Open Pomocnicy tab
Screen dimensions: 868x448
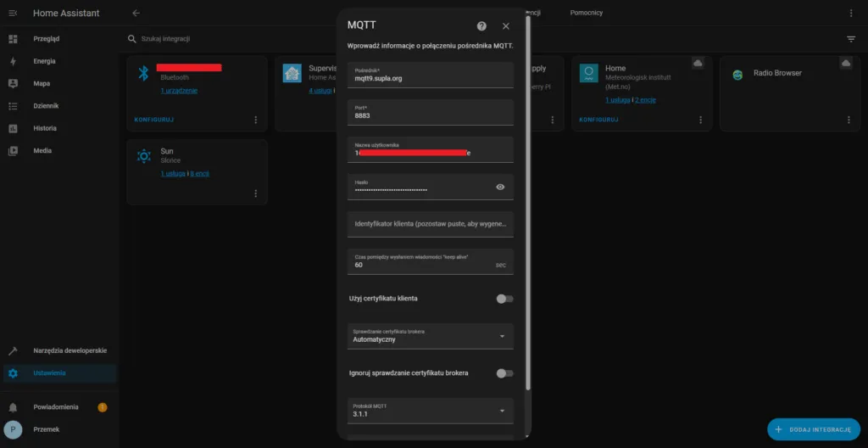(x=587, y=13)
